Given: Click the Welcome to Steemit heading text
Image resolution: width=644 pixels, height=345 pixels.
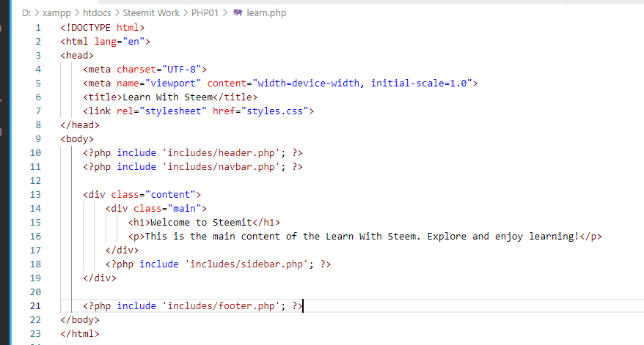Looking at the screenshot, I should pyautogui.click(x=201, y=223).
